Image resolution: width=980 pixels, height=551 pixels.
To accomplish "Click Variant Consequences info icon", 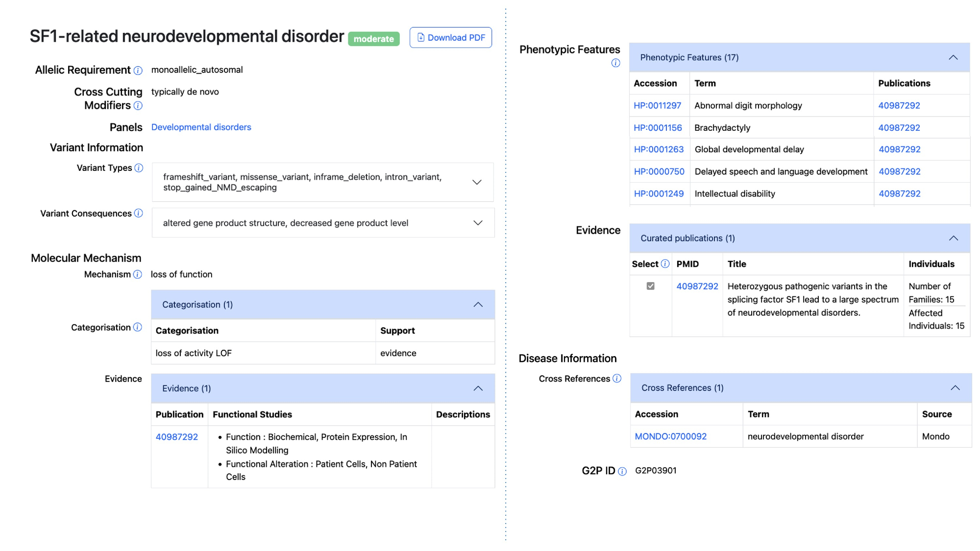I will click(139, 213).
